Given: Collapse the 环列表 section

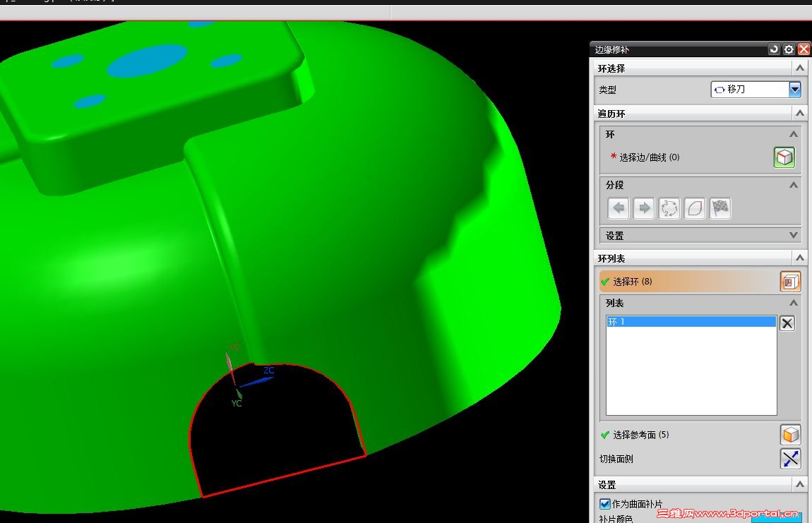Looking at the screenshot, I should point(799,258).
